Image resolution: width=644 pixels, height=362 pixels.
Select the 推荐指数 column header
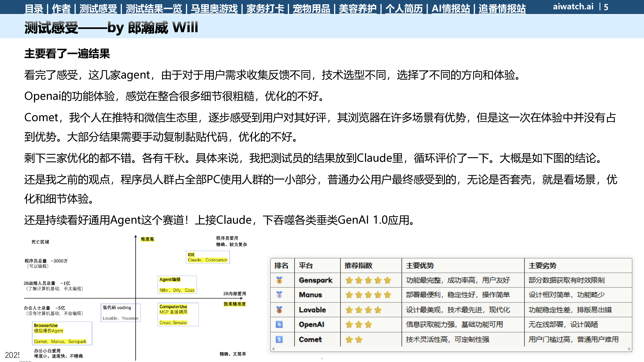pyautogui.click(x=358, y=265)
